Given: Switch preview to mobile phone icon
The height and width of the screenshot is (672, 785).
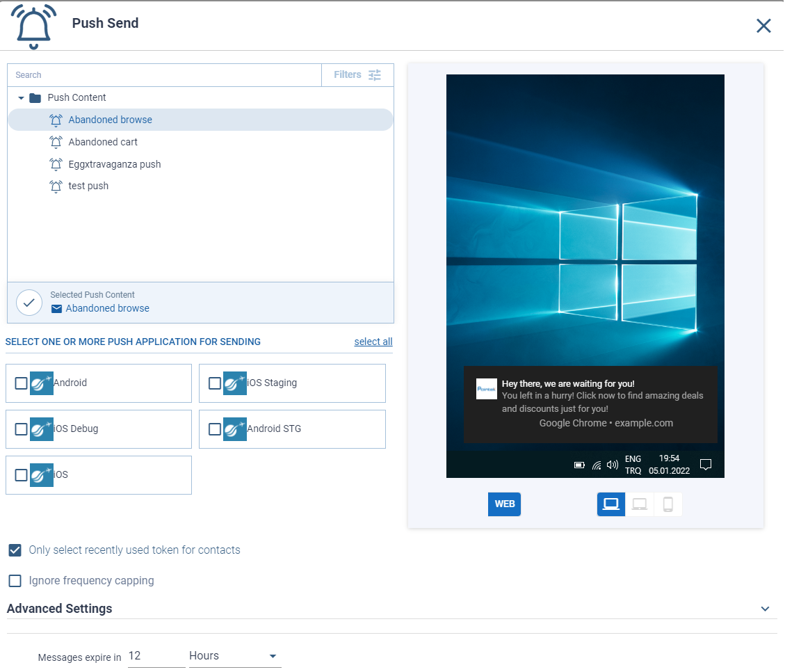Looking at the screenshot, I should 667,504.
